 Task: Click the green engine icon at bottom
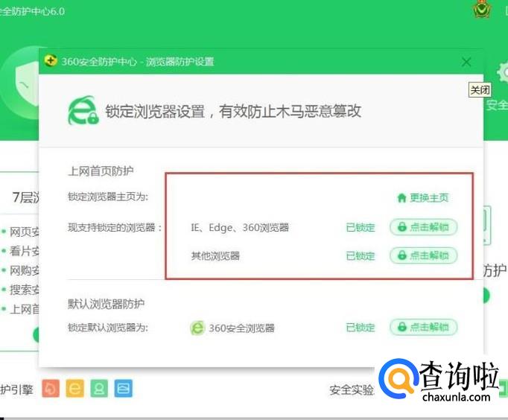(x=99, y=388)
